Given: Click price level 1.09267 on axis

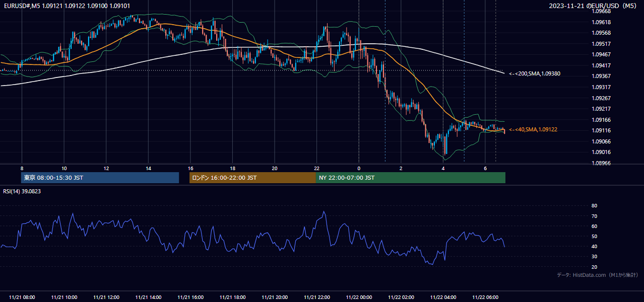Looking at the screenshot, I should click(601, 98).
